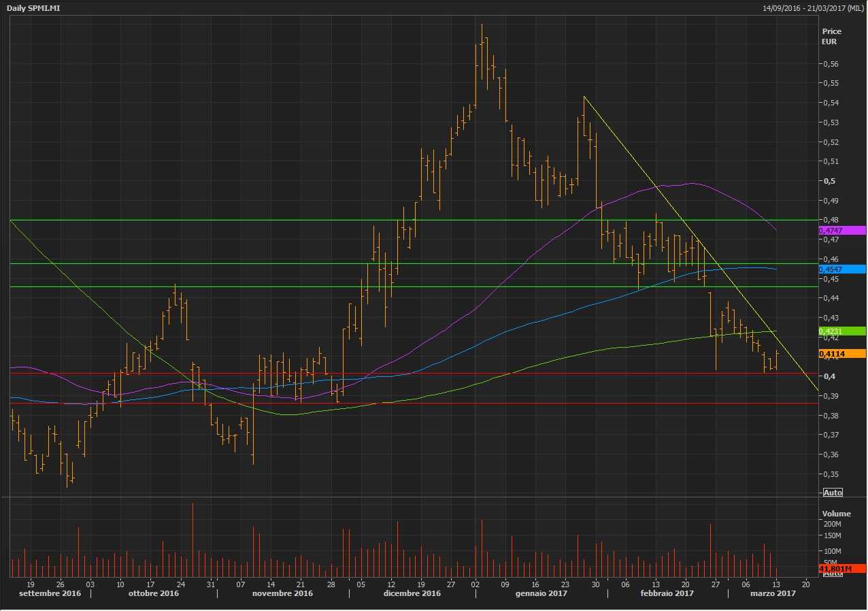Select the green 0,4231 moving average tag

tap(842, 331)
